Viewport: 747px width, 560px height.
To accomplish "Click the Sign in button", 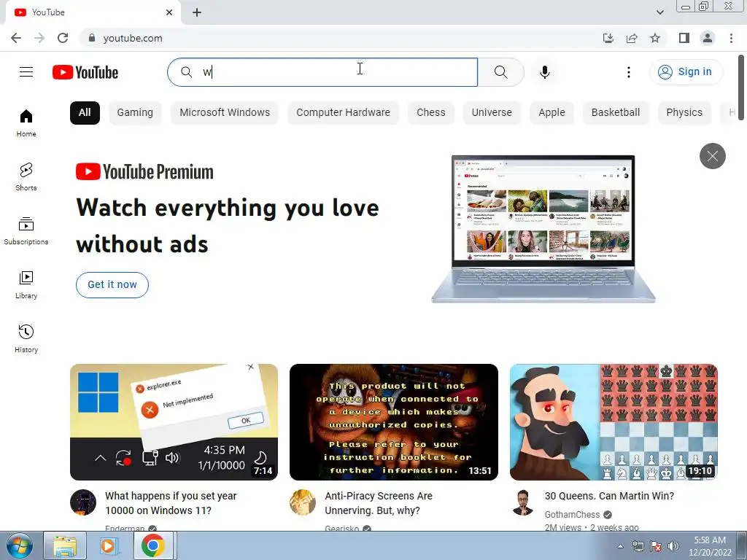I will coord(686,72).
